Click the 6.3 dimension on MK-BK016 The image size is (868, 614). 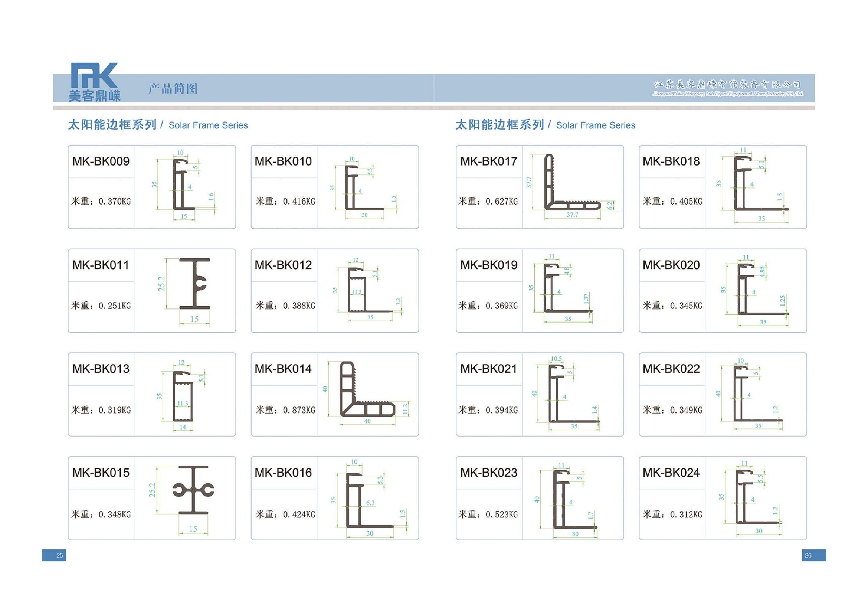(370, 503)
